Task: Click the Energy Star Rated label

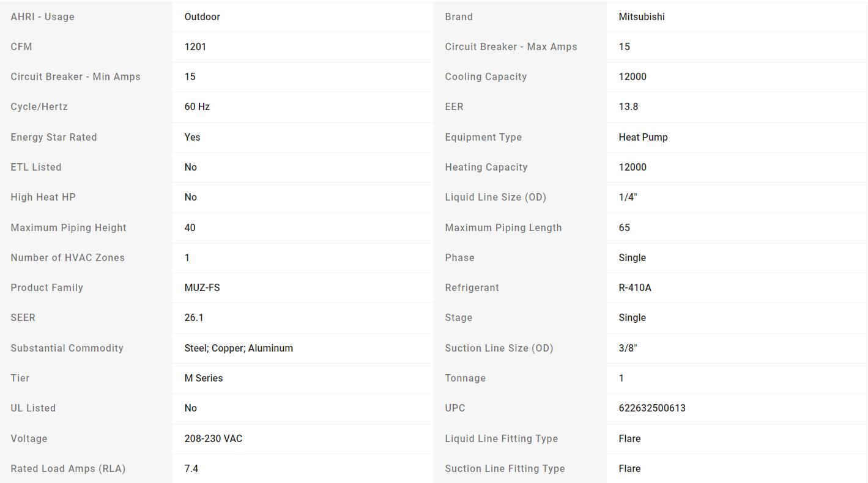Action: tap(54, 137)
